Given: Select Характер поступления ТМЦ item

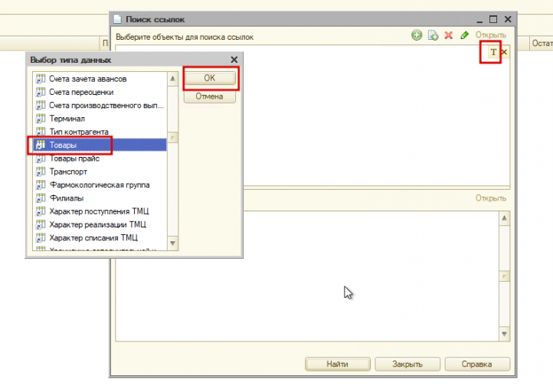Looking at the screenshot, I should click(100, 211).
